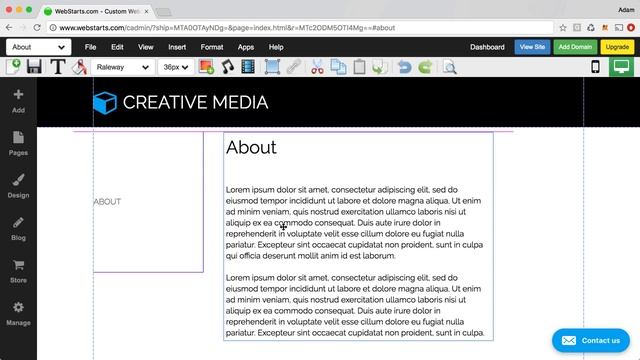Screen dimensions: 640x360
Task: Select the Text tool icon
Action: [x=58, y=67]
